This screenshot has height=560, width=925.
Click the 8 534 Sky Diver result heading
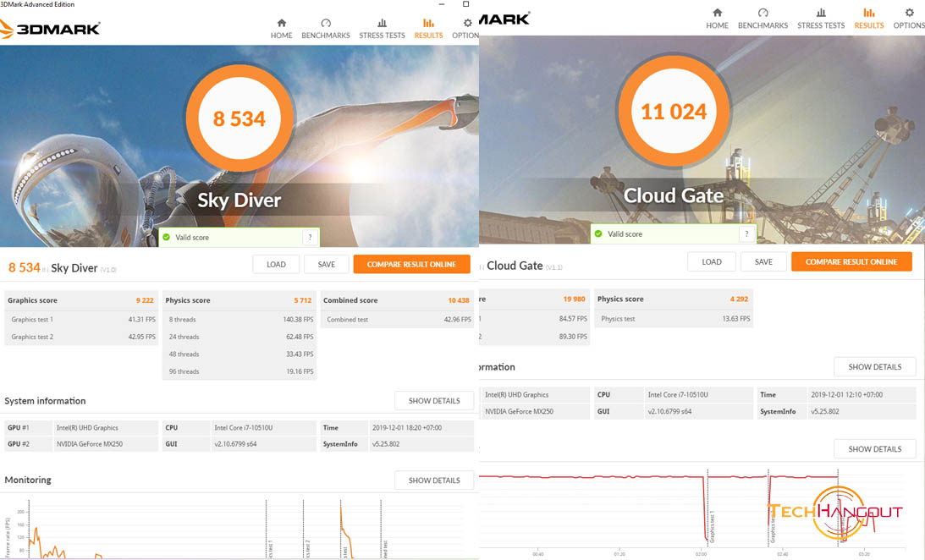[x=62, y=267]
